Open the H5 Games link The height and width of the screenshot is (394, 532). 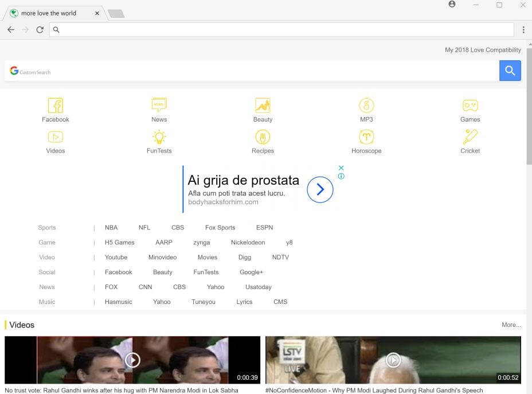(119, 242)
